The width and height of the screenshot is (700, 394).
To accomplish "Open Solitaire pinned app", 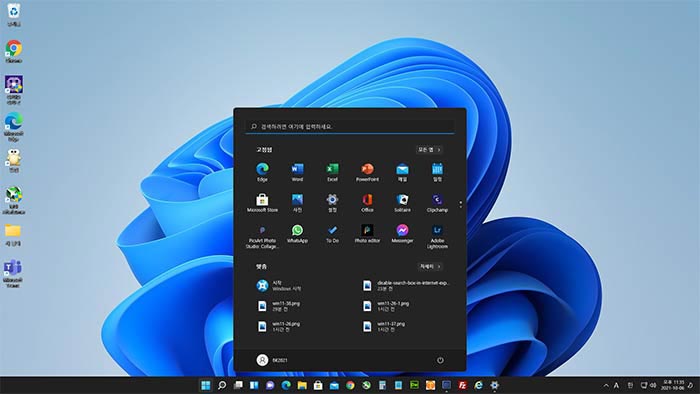I will (x=402, y=203).
